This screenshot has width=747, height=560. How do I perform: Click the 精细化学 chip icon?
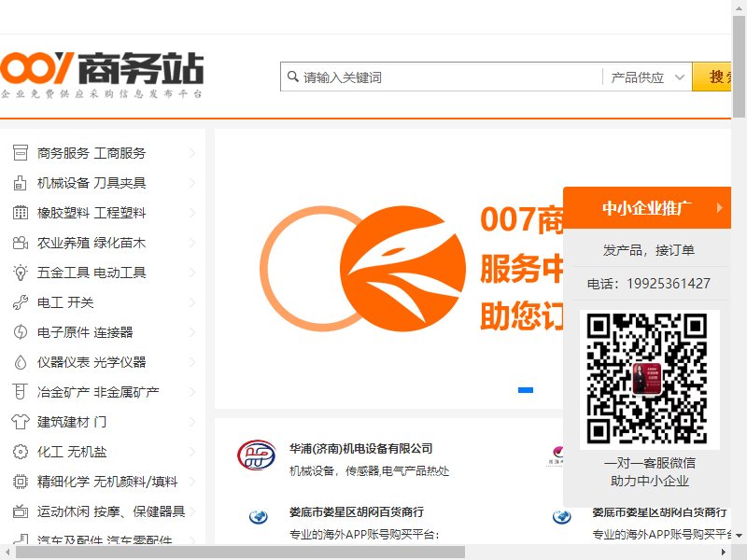click(x=20, y=482)
